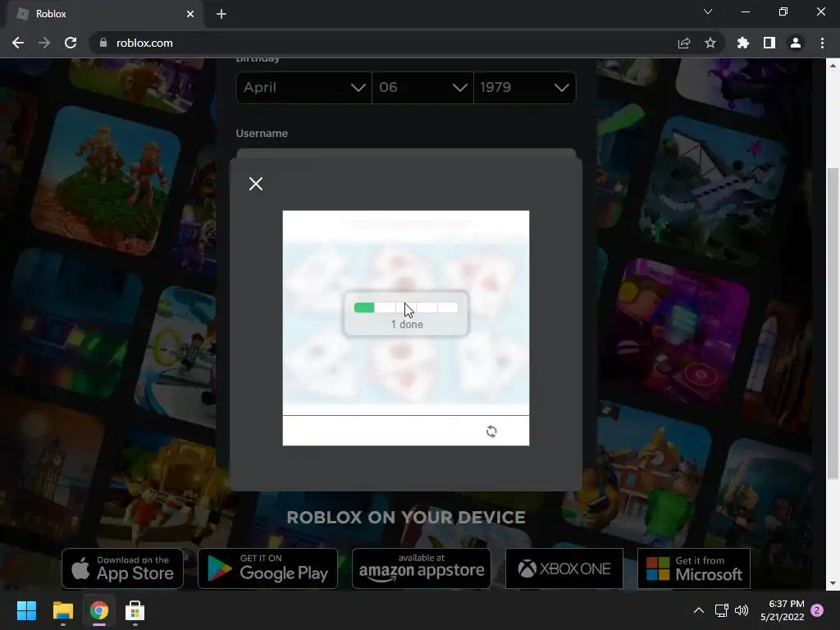840x630 pixels.
Task: Show hidden system tray icons
Action: pyautogui.click(x=699, y=610)
